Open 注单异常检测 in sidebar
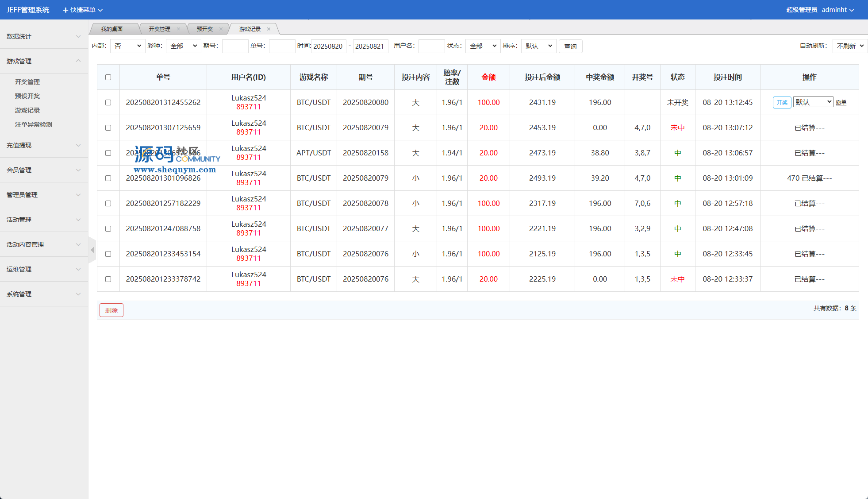This screenshot has width=868, height=499. tap(34, 124)
